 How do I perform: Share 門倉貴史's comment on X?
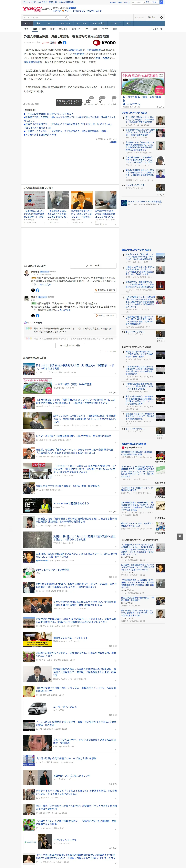(33, 290)
